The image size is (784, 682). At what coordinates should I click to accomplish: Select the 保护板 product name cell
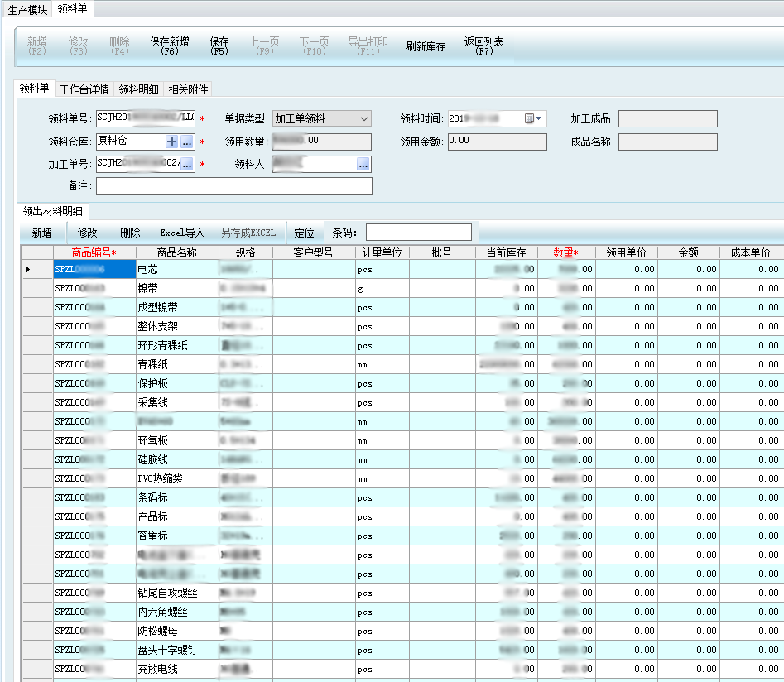click(177, 383)
